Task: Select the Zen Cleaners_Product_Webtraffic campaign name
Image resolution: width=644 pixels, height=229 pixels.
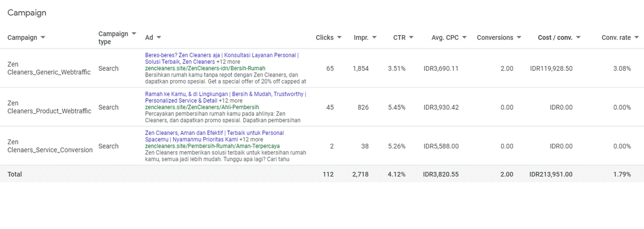Action: coord(48,107)
